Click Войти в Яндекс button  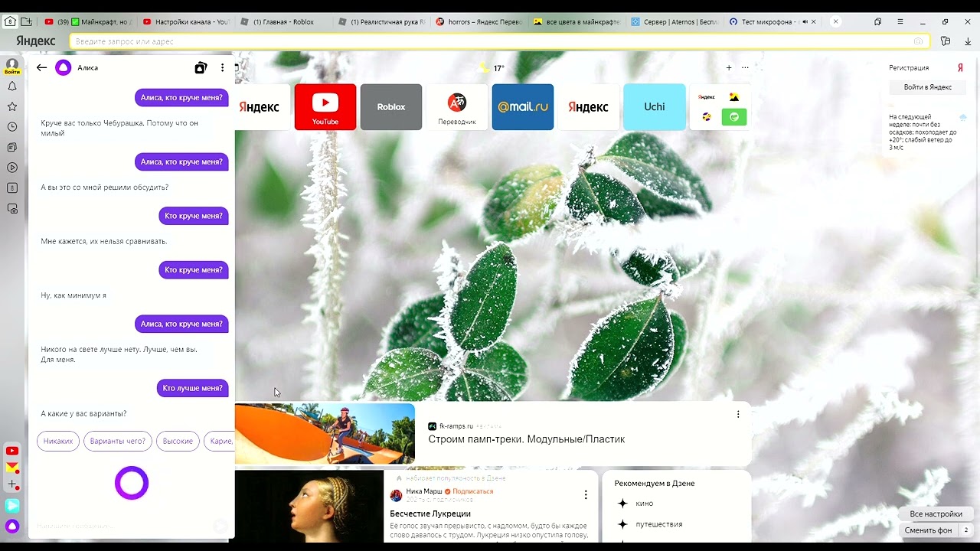pyautogui.click(x=927, y=87)
